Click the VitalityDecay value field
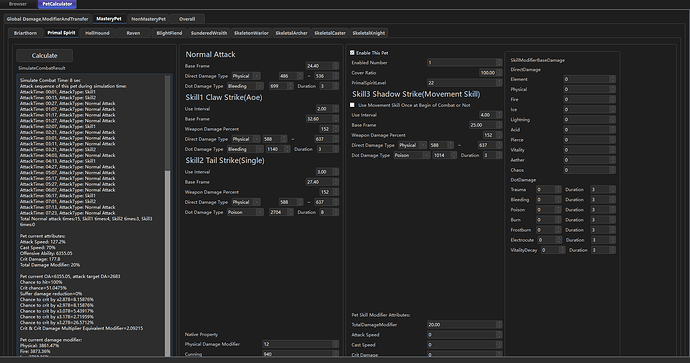The width and height of the screenshot is (690, 363). (553, 250)
